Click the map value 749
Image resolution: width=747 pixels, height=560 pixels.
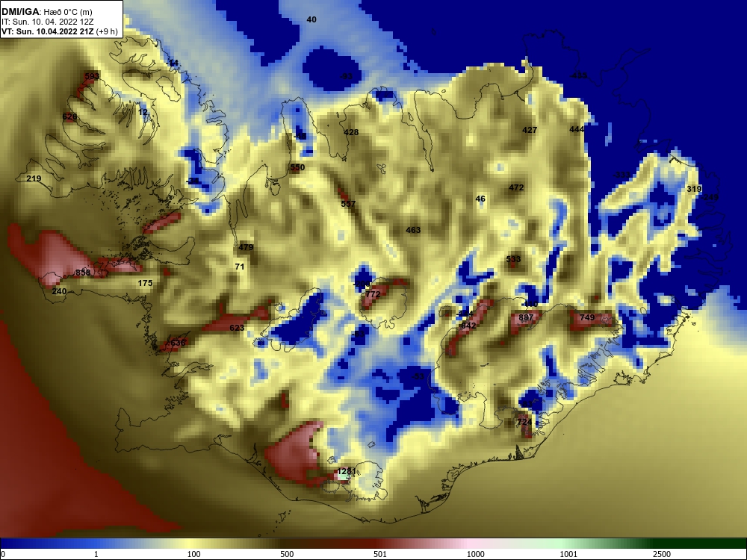587,317
